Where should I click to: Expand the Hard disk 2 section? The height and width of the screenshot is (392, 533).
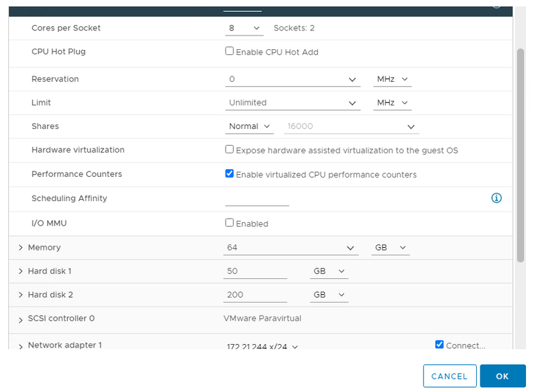tap(21, 295)
